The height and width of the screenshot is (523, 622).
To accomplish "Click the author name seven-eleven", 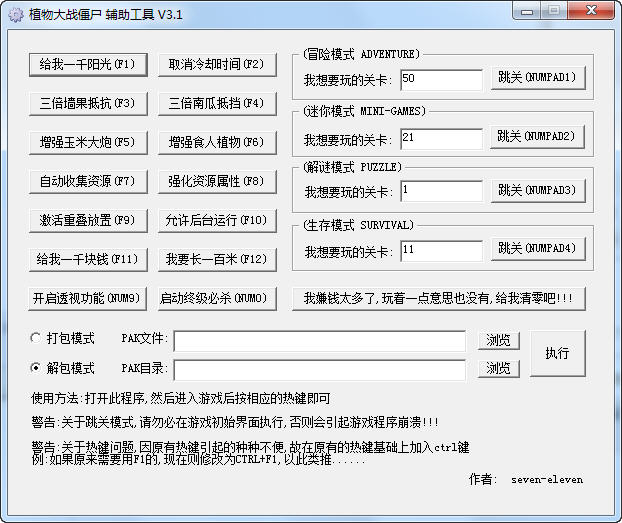I will 547,480.
